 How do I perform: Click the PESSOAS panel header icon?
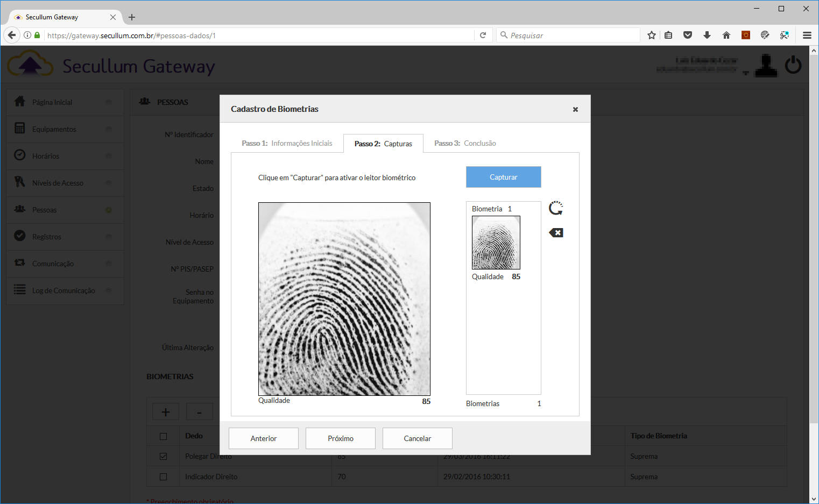[145, 101]
